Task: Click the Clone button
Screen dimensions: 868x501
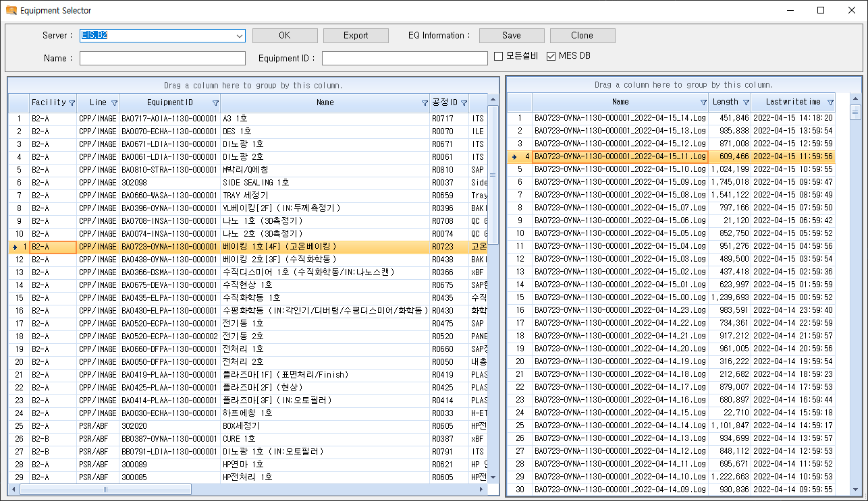Action: tap(582, 36)
